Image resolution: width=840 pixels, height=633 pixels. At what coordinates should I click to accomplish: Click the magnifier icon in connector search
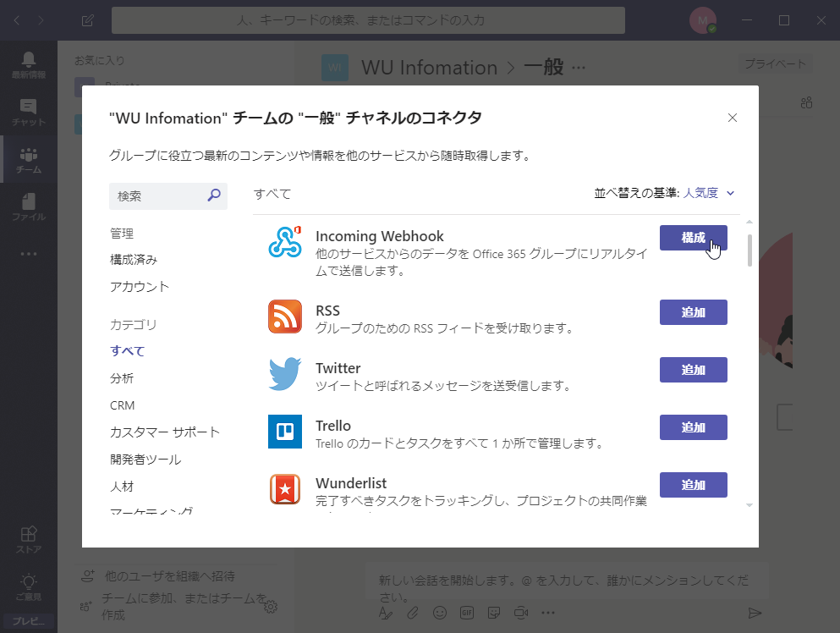[214, 195]
